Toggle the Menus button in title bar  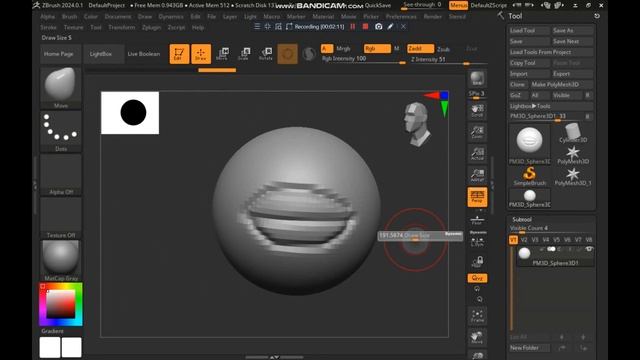point(458,5)
